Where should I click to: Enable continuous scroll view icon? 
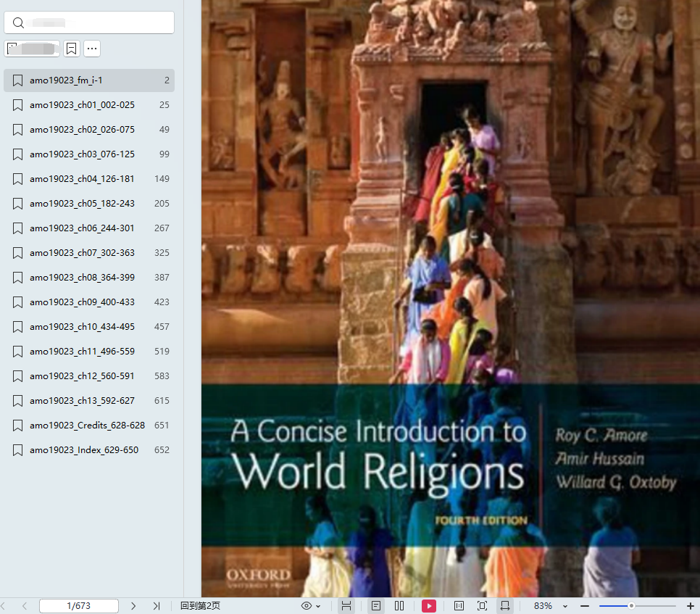click(x=346, y=606)
